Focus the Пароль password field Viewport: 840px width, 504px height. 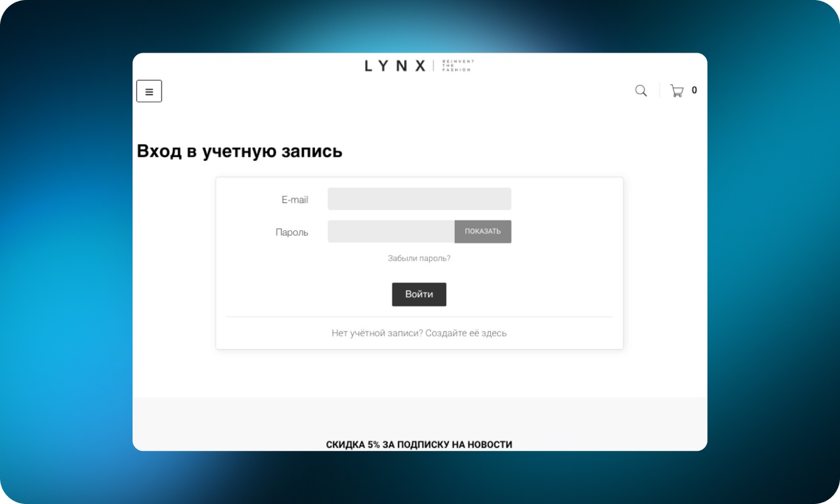coord(391,231)
